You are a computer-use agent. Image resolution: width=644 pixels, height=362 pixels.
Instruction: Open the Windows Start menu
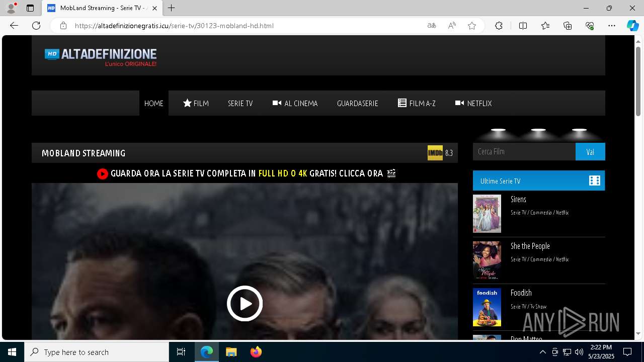point(12,352)
